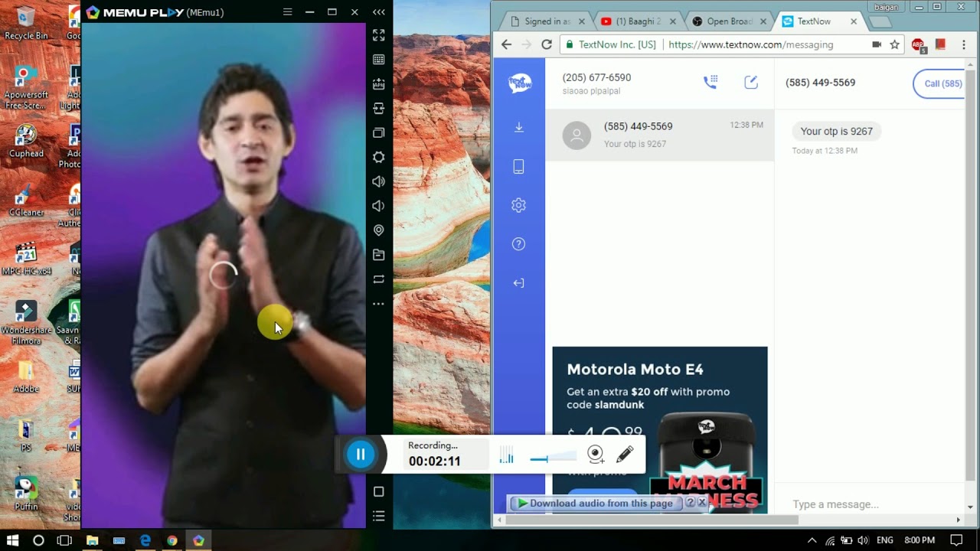
Task: Pause the screen recording
Action: (x=361, y=454)
